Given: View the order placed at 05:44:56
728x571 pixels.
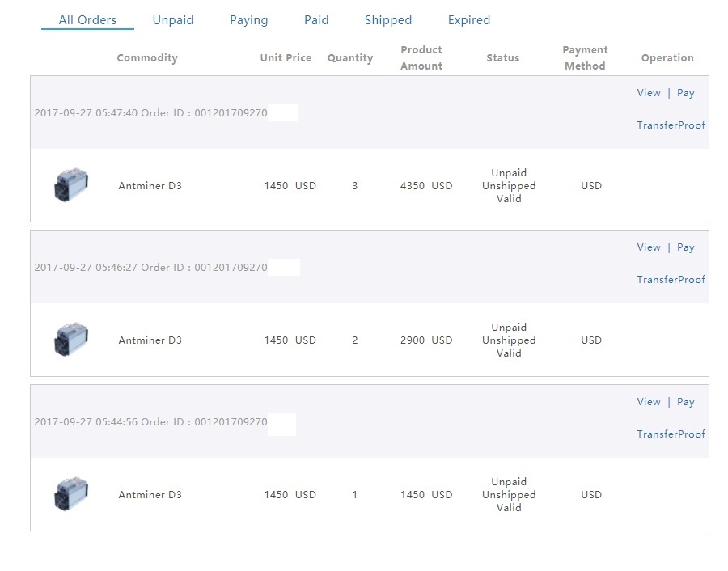Looking at the screenshot, I should pyautogui.click(x=649, y=402).
